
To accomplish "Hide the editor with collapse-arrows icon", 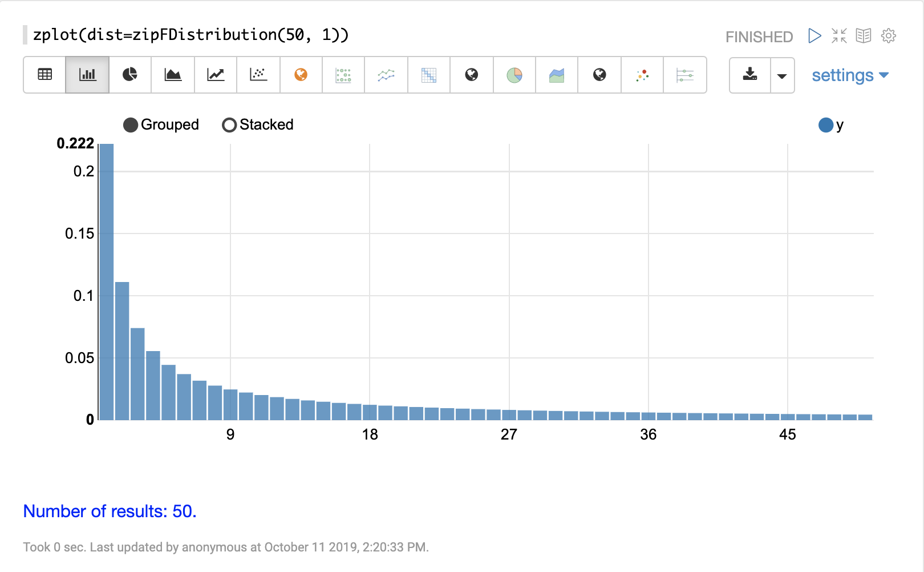I will pyautogui.click(x=839, y=36).
